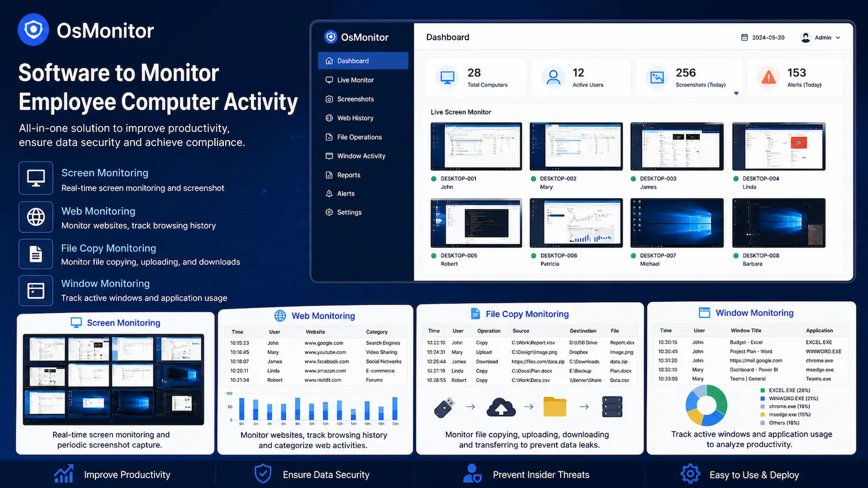868x488 pixels.
Task: Open DESKTOP-008 Barbara screen thumbnail
Action: click(779, 223)
